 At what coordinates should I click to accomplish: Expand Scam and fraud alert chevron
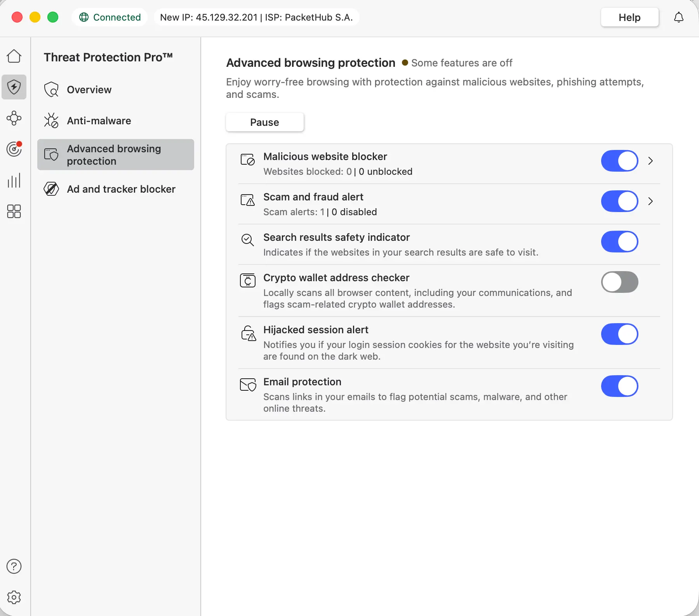click(x=650, y=201)
